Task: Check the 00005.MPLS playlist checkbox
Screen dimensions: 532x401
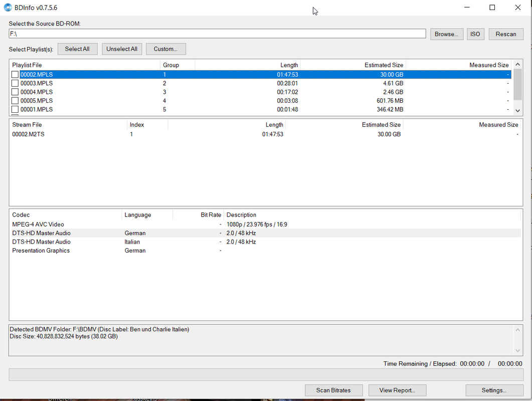Action: pyautogui.click(x=15, y=100)
